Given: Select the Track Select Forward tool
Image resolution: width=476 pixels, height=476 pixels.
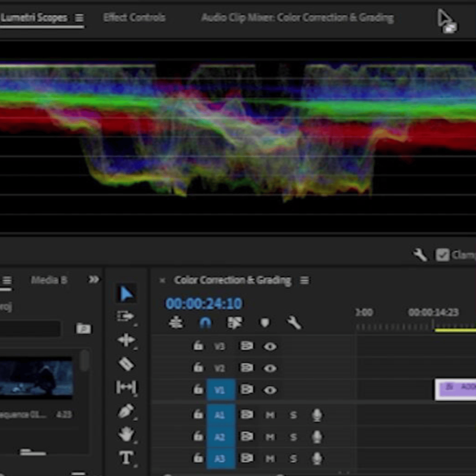Looking at the screenshot, I should [126, 317].
